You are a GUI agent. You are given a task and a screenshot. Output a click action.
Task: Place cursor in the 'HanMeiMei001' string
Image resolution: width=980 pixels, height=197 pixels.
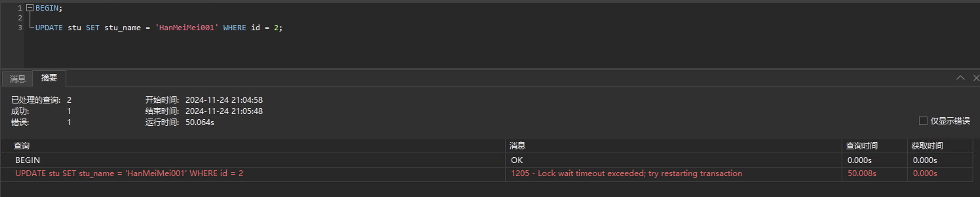pos(186,28)
